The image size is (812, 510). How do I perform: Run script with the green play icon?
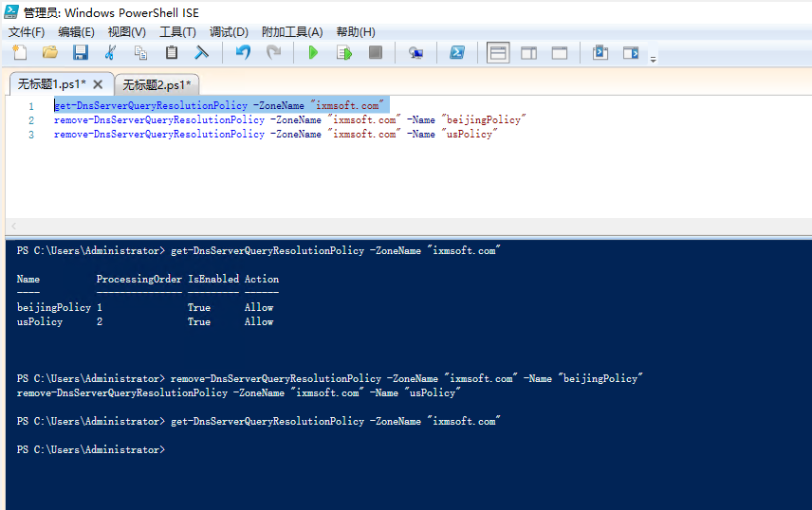click(313, 53)
